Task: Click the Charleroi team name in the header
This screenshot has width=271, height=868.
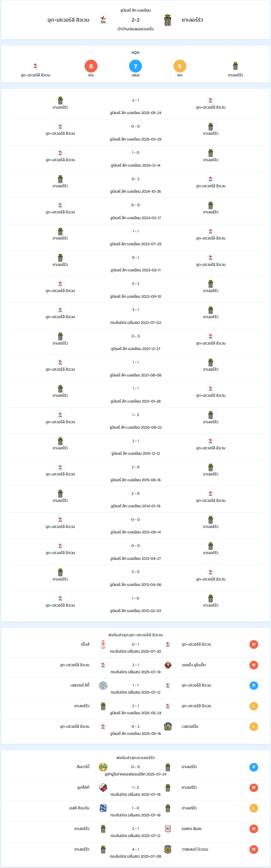Action: pyautogui.click(x=192, y=20)
